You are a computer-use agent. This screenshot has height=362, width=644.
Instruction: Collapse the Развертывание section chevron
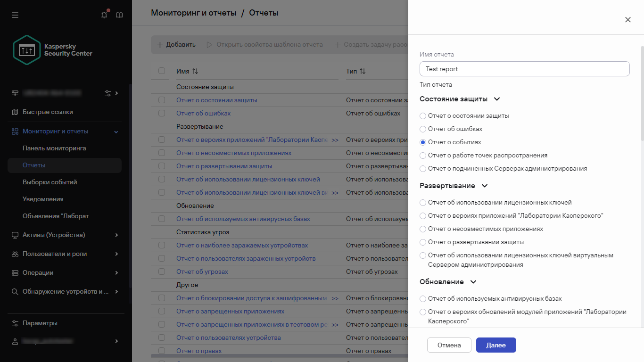click(484, 186)
